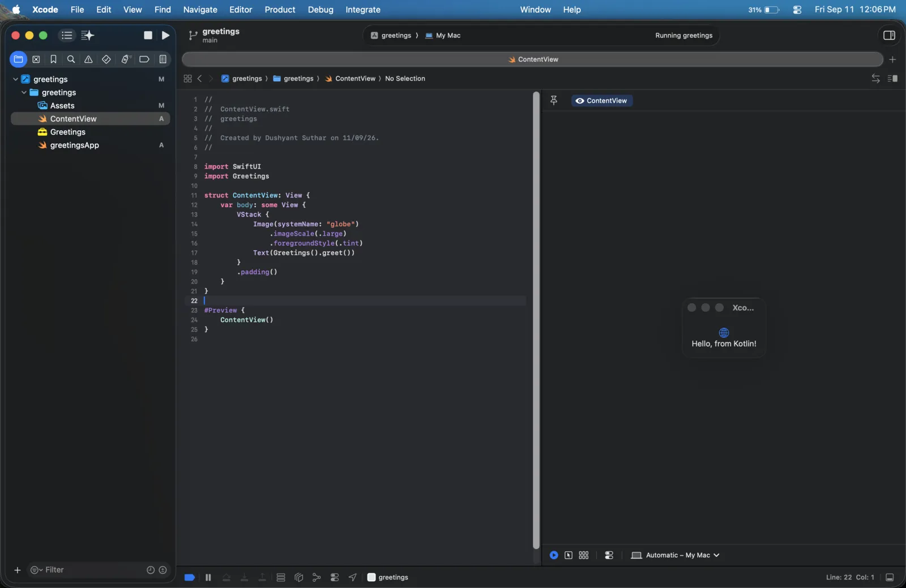Click ContentView file in project navigator
Viewport: 906px width, 588px height.
pos(91,119)
